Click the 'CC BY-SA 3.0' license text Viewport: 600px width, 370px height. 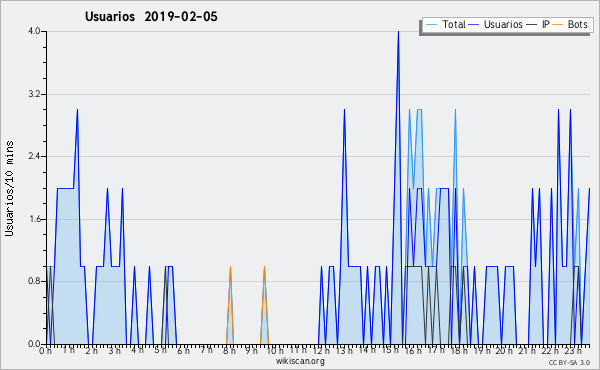(569, 362)
